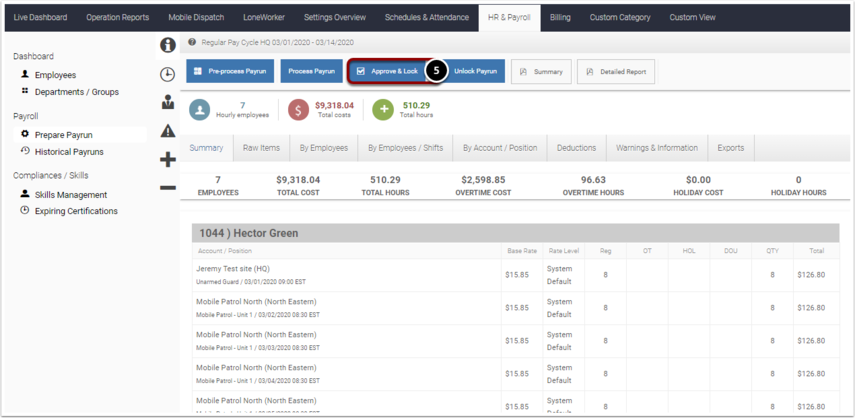Click the info circle icon in vertical toolbar

click(x=167, y=45)
